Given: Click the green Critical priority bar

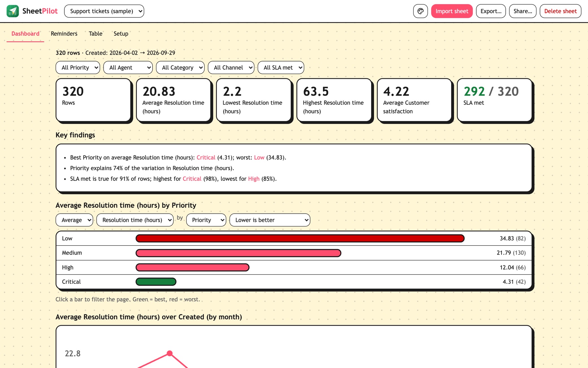Looking at the screenshot, I should click(156, 282).
